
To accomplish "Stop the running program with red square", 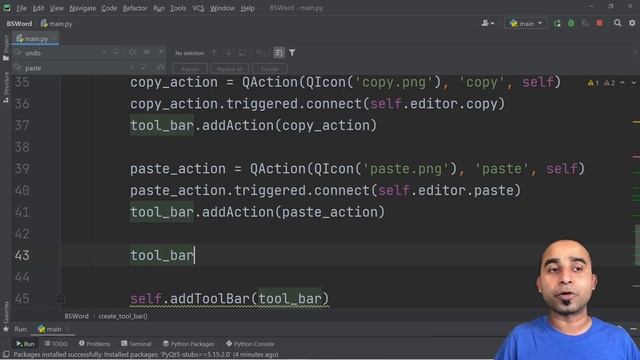I will click(x=600, y=23).
